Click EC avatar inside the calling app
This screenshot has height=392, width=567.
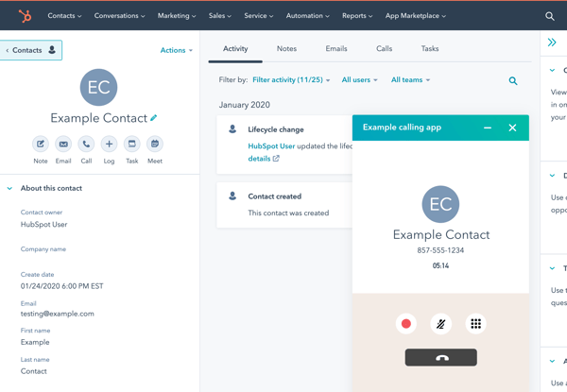click(440, 204)
